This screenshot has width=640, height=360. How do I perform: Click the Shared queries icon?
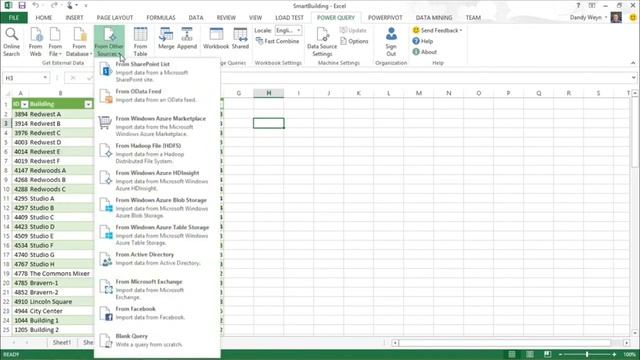tap(240, 39)
